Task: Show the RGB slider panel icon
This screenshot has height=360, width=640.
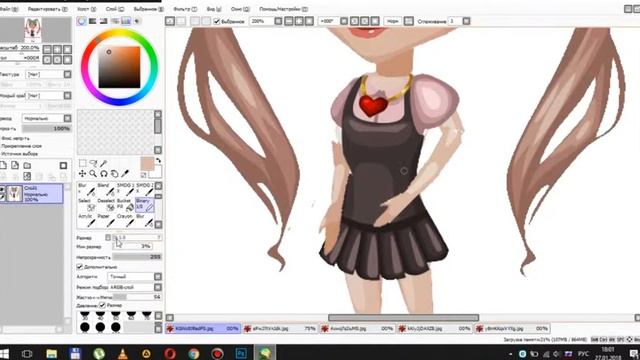Action: pos(93,21)
